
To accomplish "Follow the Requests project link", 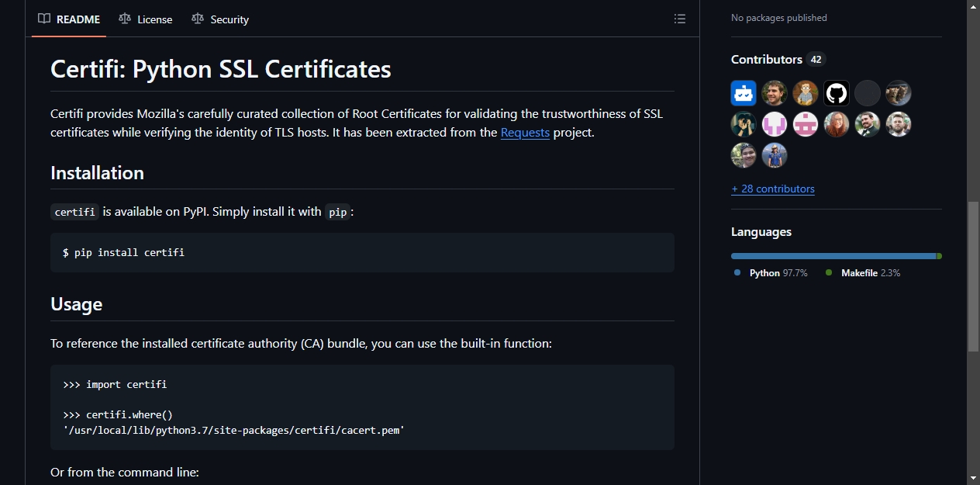I will [525, 132].
